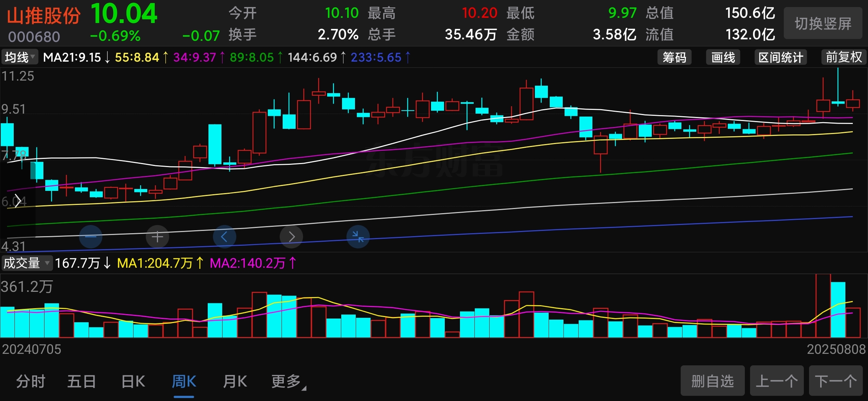
Task: Click 删自选 to remove from watchlist
Action: click(x=713, y=381)
